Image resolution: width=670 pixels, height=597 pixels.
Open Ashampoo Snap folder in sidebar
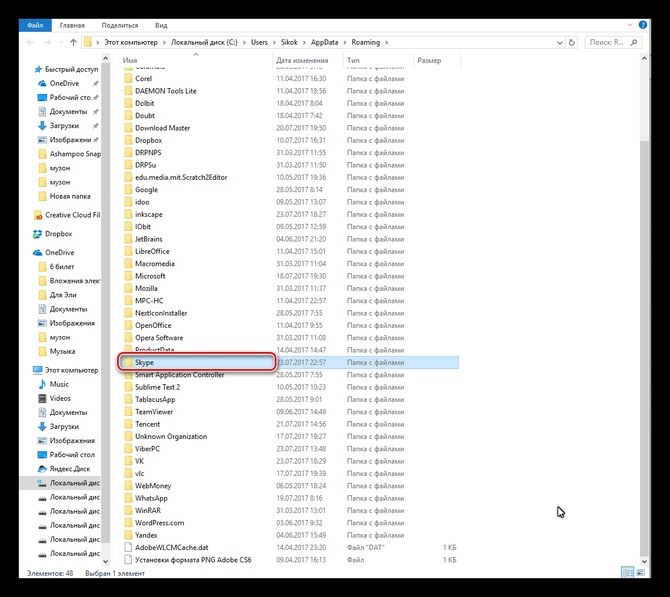pyautogui.click(x=69, y=153)
